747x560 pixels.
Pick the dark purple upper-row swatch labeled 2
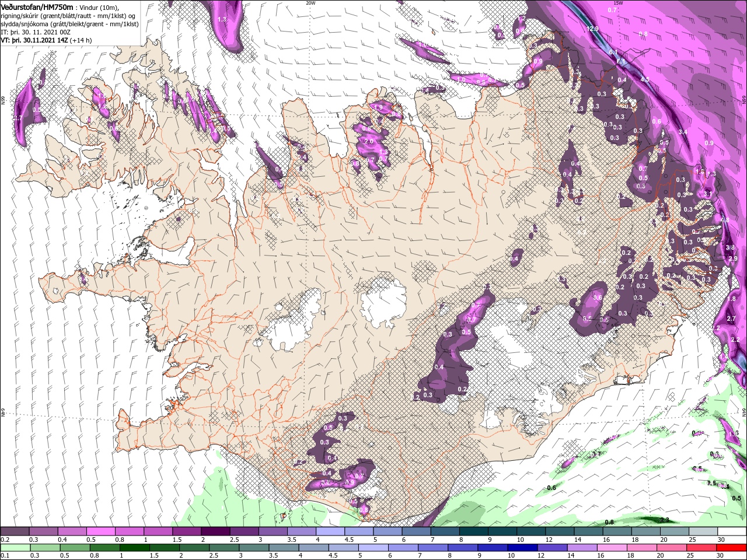pyautogui.click(x=215, y=531)
